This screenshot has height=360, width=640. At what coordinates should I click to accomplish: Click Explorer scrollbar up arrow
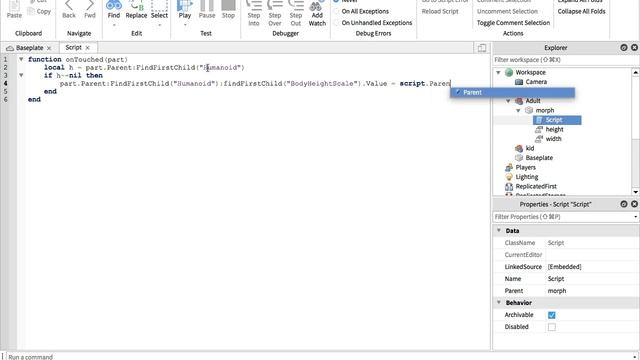click(636, 72)
